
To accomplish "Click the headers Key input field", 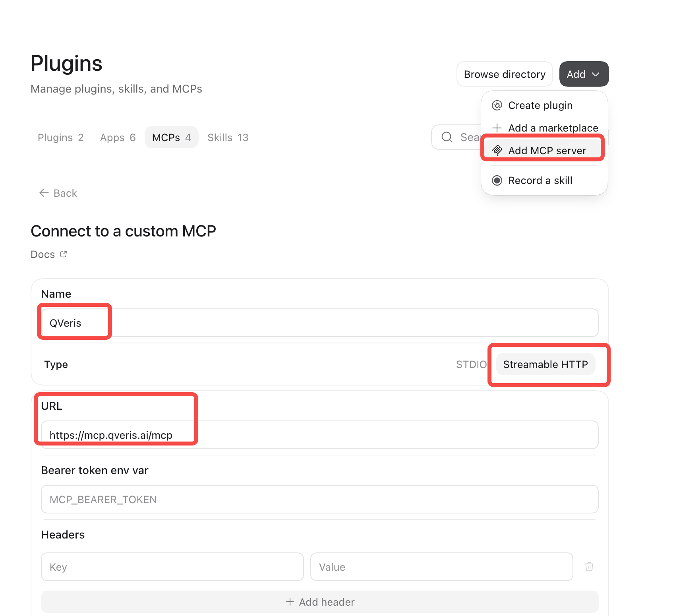I will (x=172, y=567).
